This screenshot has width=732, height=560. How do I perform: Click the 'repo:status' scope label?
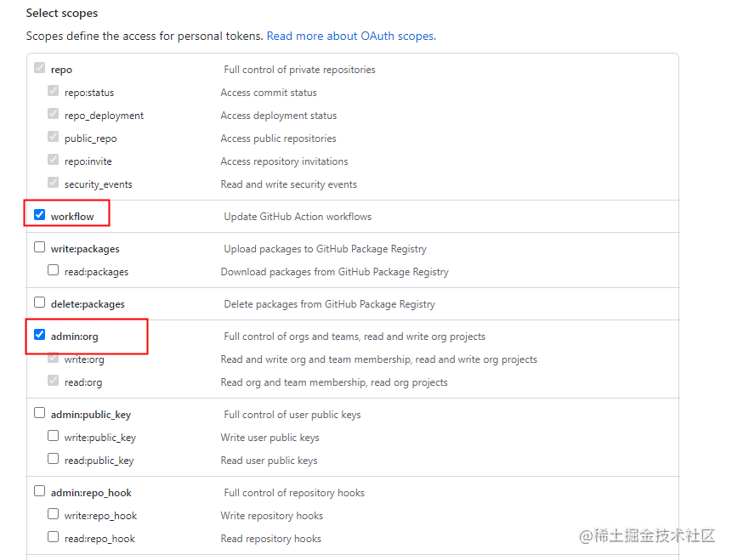click(x=89, y=93)
